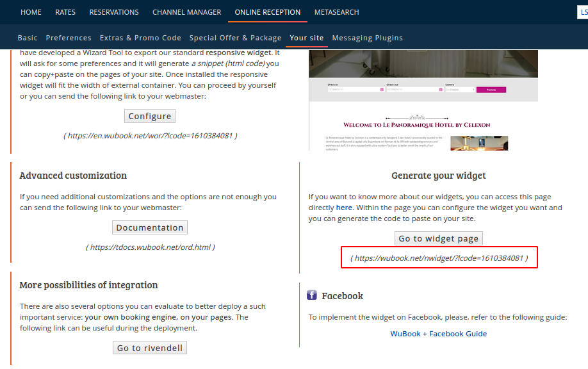Click the Go to widget page button
The width and height of the screenshot is (588, 369).
(439, 238)
